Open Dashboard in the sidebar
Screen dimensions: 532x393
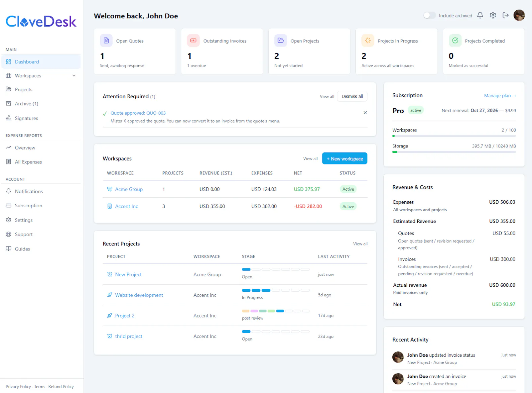point(41,62)
